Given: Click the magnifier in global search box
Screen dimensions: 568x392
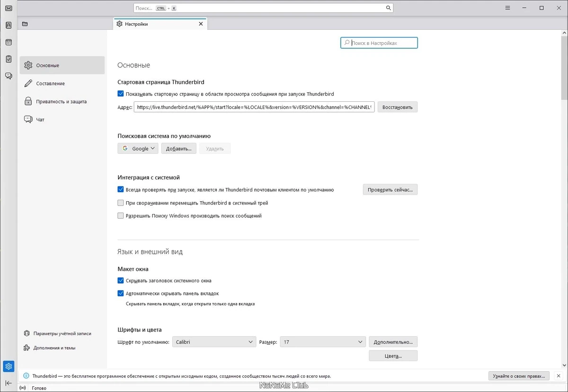Looking at the screenshot, I should (x=388, y=8).
